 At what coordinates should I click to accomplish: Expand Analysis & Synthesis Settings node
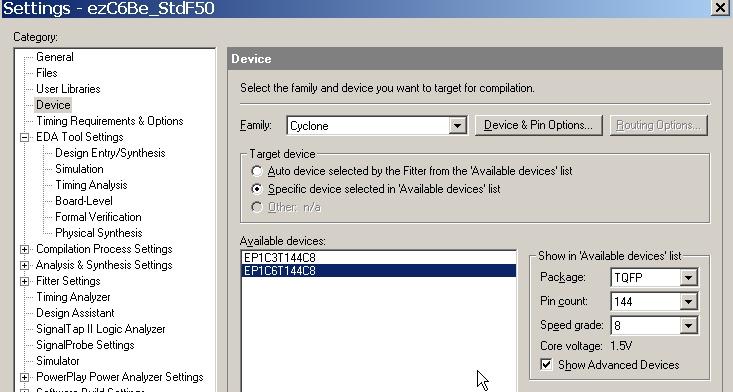[24, 265]
